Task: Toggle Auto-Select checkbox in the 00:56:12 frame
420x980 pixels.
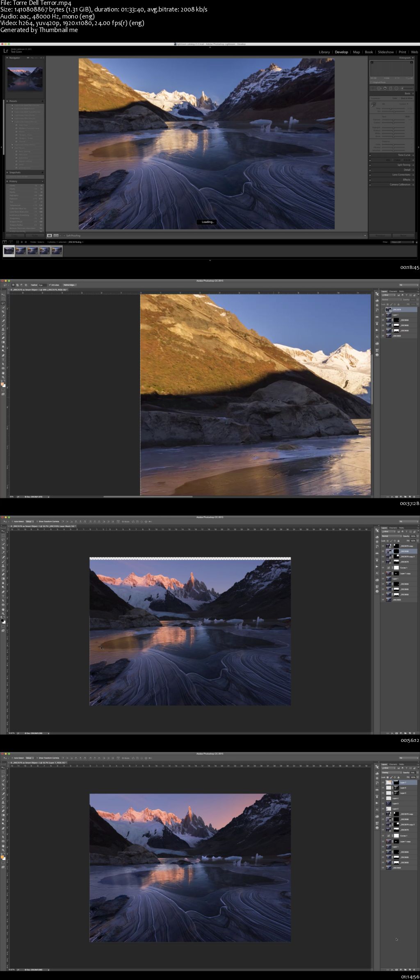Action: (12, 521)
